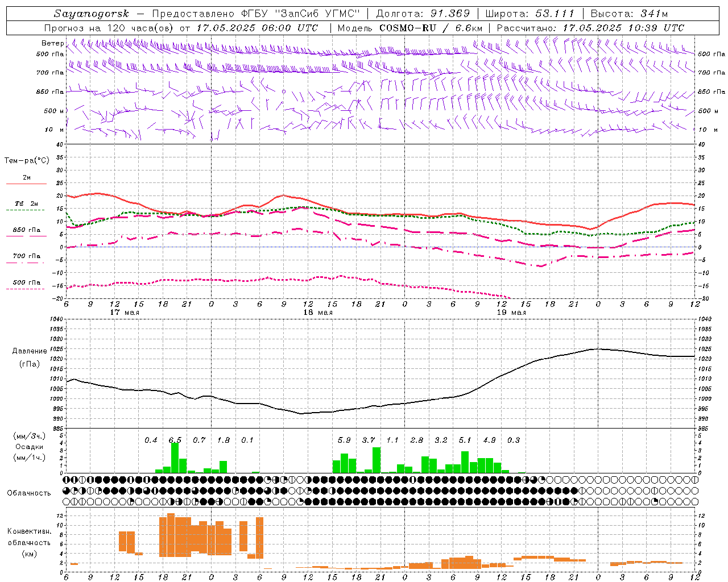The height and width of the screenshot is (582, 728).
Task: Click the "0.3" precipitation amount value
Action: [x=514, y=440]
